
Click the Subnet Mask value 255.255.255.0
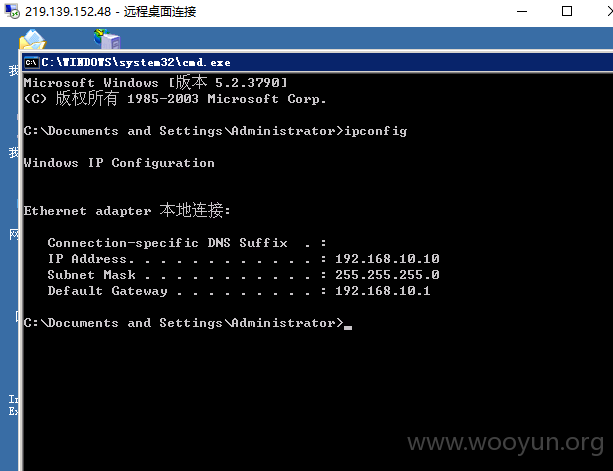(387, 275)
